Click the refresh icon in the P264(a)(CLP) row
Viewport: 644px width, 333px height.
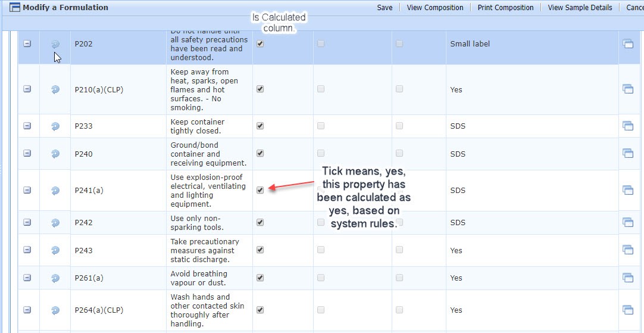55,310
